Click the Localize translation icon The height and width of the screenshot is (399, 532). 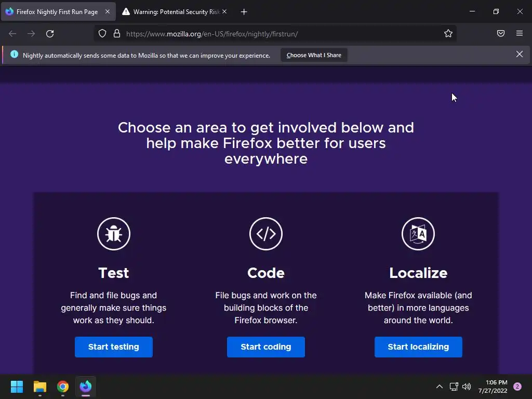pos(418,234)
